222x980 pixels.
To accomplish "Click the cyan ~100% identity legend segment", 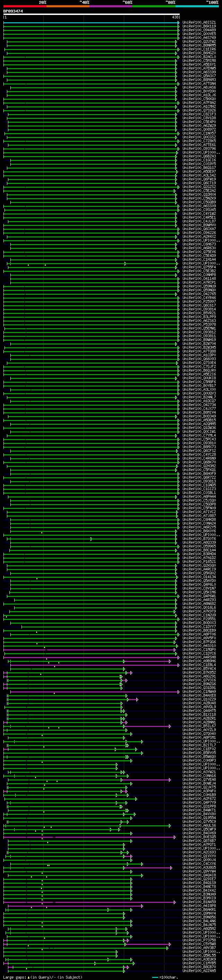I will pos(197,6).
